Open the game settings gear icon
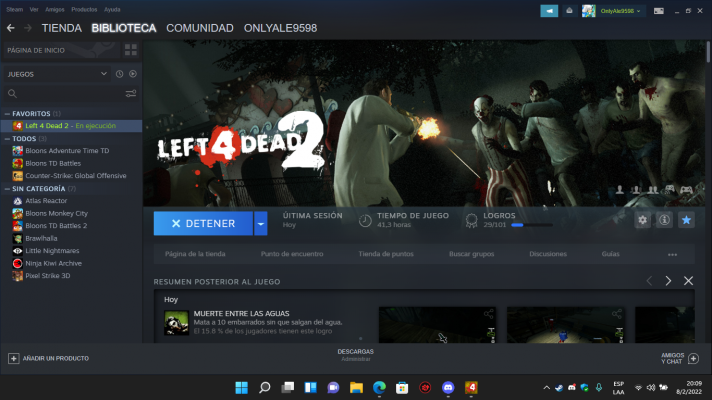712x400 pixels. pos(643,221)
